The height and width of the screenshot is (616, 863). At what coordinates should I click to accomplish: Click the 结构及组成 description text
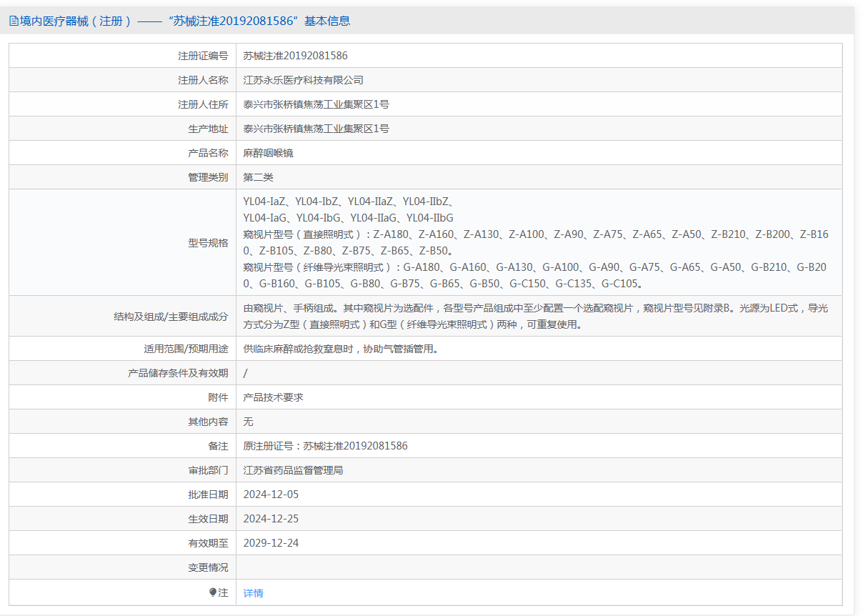pos(536,317)
